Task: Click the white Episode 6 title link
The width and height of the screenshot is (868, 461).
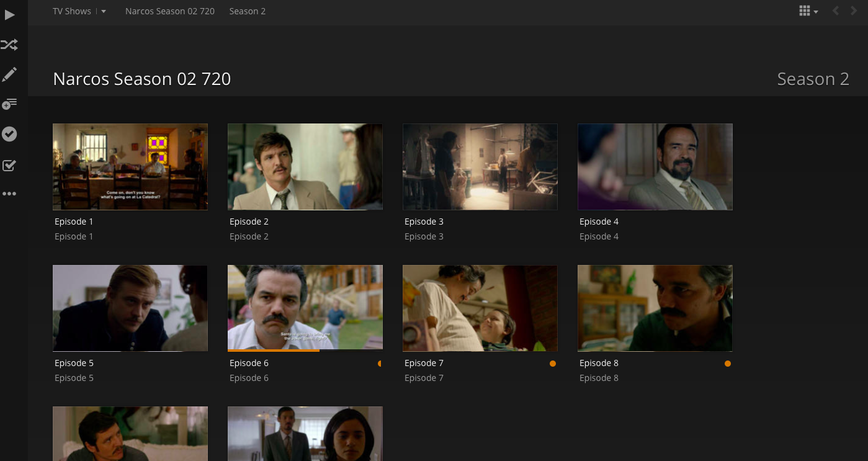Action: point(249,363)
